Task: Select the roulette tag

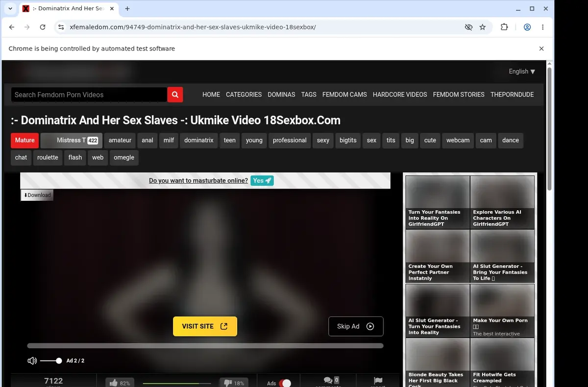Action: click(x=48, y=157)
